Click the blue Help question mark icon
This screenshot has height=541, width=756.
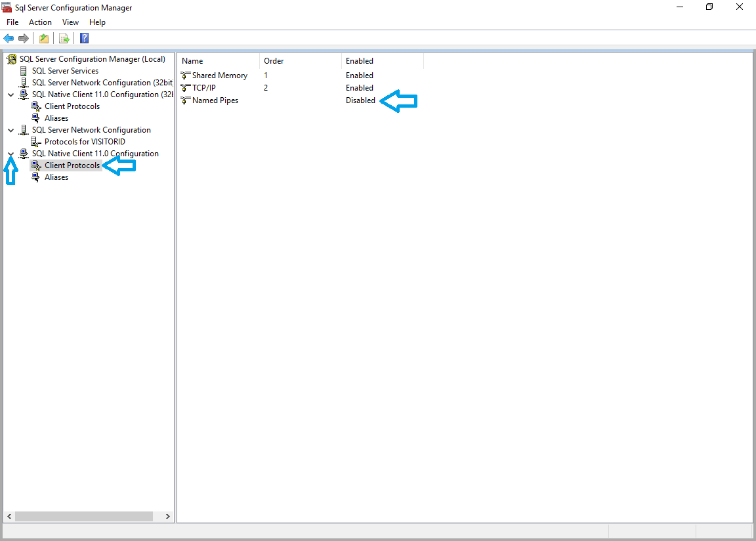pos(84,38)
